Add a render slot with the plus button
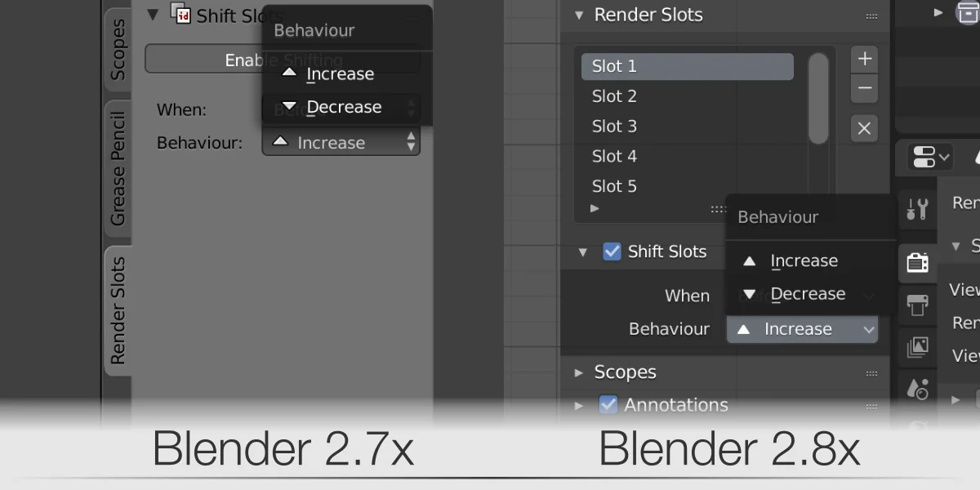Viewport: 980px width, 490px height. 863,58
